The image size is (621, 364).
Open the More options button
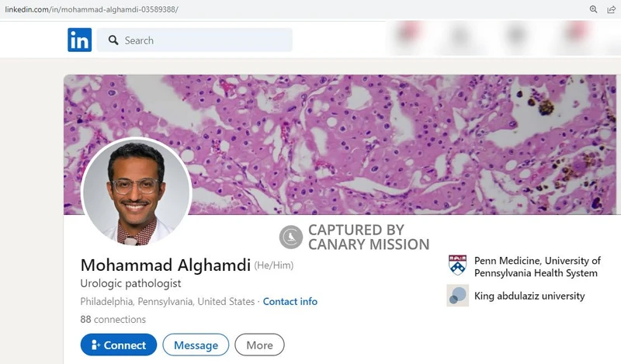259,345
